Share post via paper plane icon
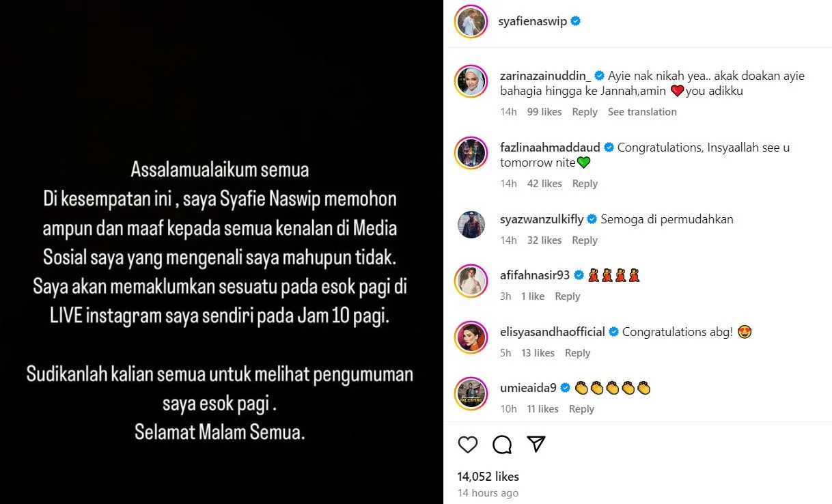The width and height of the screenshot is (832, 504). tap(536, 444)
